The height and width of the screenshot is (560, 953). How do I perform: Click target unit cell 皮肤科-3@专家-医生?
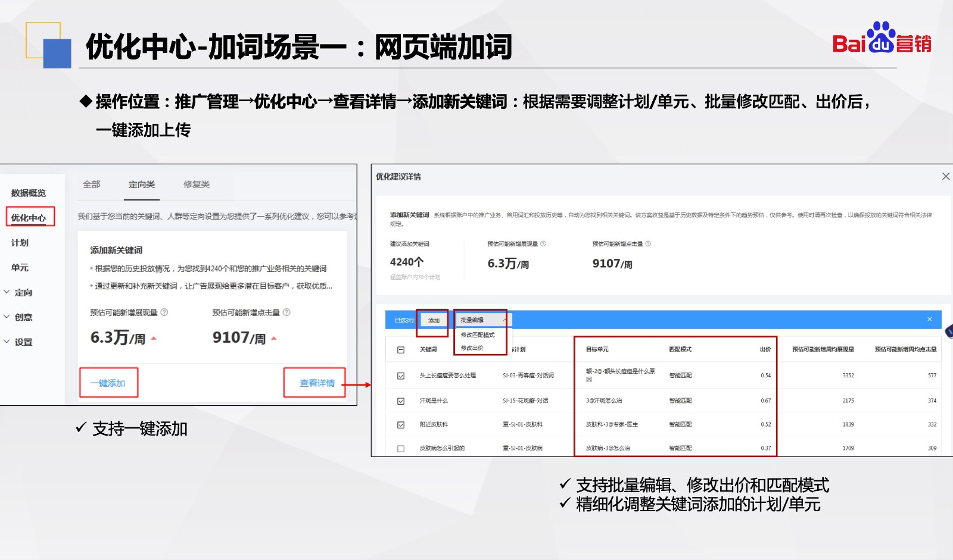tap(612, 425)
